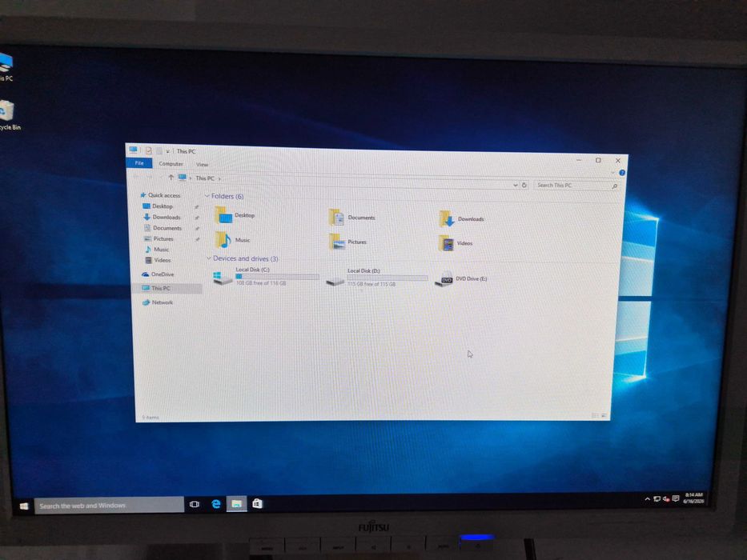Click the system menu icon in title bar
The height and width of the screenshot is (560, 747).
[x=134, y=150]
